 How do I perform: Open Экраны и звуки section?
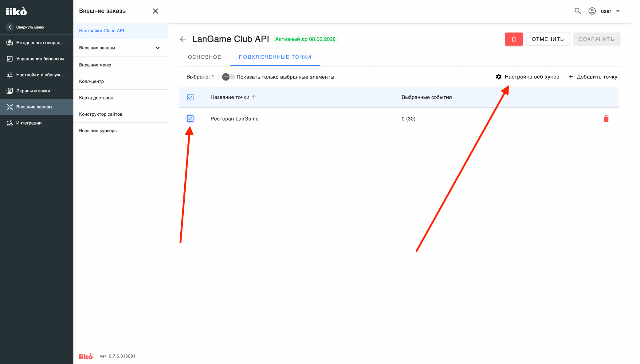pyautogui.click(x=37, y=91)
